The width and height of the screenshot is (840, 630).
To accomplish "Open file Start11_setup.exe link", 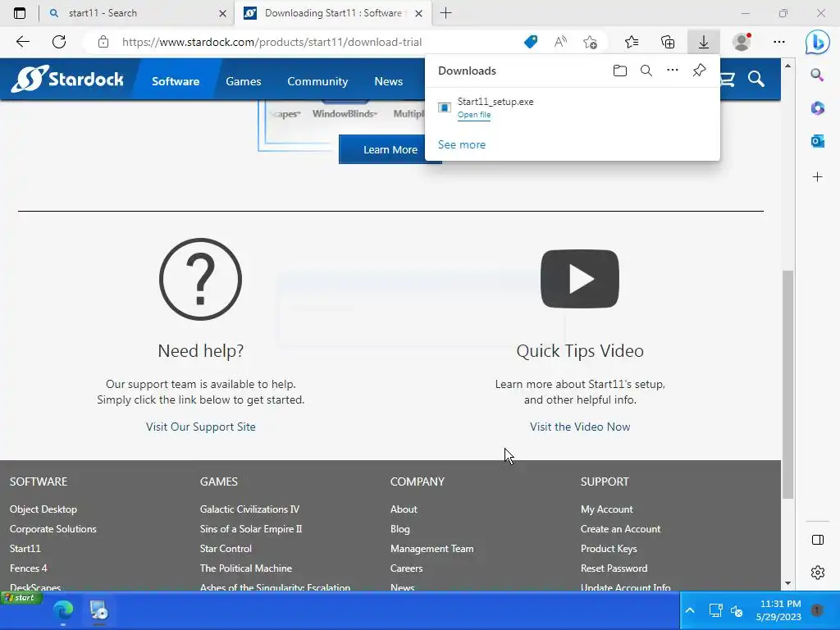I will pyautogui.click(x=474, y=115).
